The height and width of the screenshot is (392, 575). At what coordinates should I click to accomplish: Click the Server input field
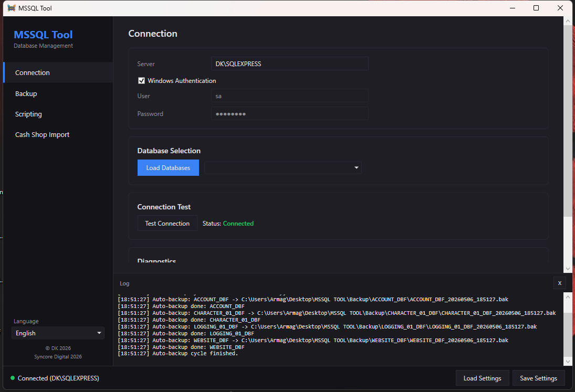tap(290, 63)
